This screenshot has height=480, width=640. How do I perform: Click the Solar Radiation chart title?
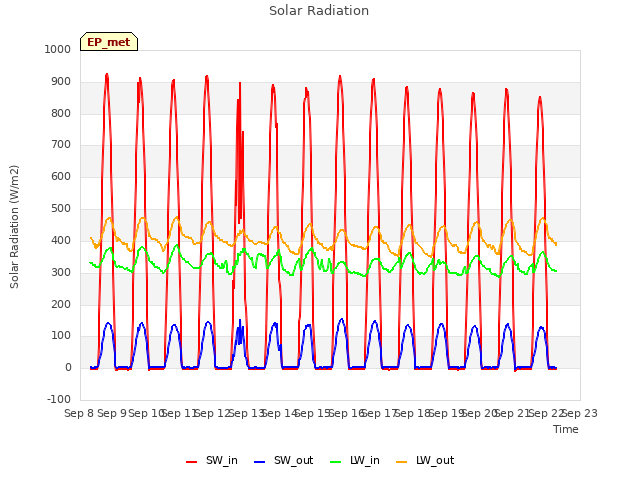tap(319, 11)
